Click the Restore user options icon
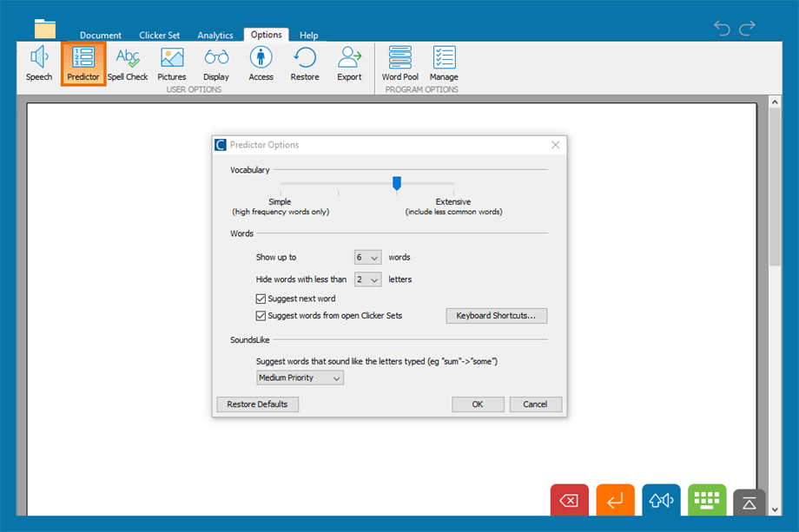The image size is (799, 532). [304, 62]
